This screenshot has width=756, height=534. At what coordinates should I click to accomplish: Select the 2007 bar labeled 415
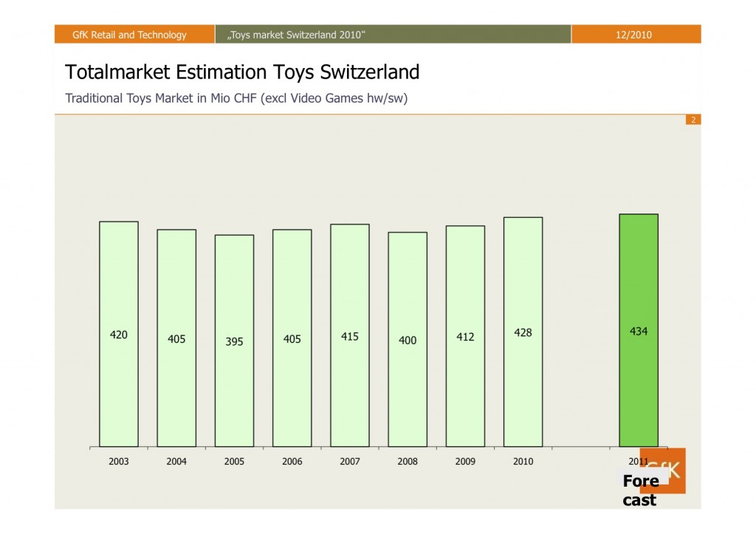click(350, 335)
